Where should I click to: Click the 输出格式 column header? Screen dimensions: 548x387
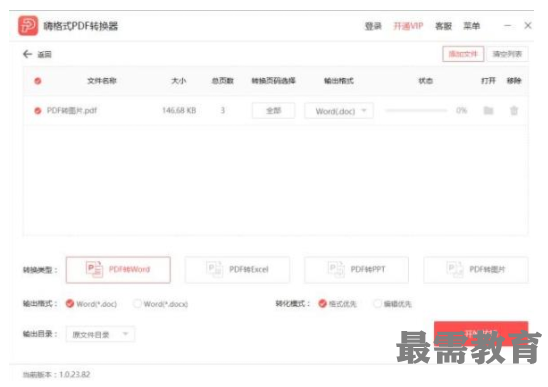[339, 81]
